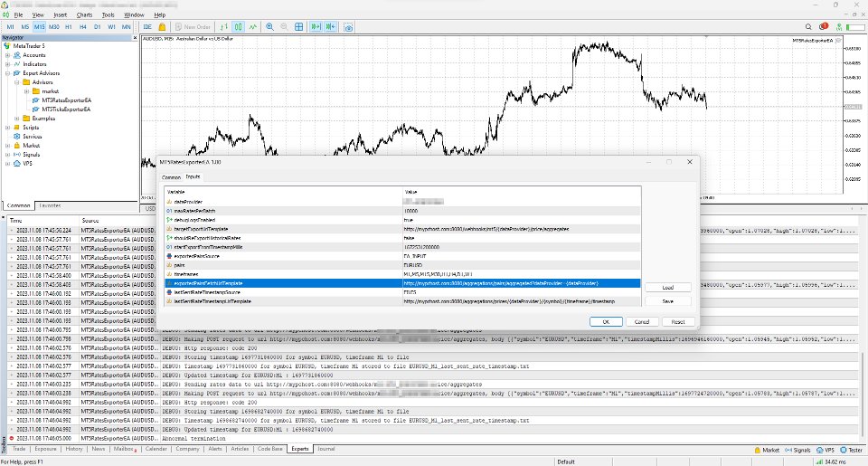Open the Journal tab in Toolbox
The width and height of the screenshot is (868, 466).
(x=326, y=449)
